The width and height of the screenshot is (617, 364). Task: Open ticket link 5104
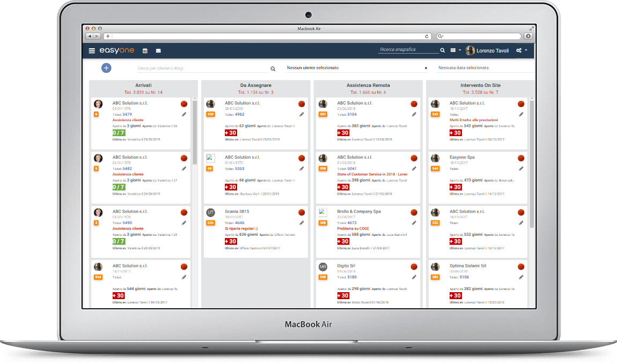click(352, 114)
